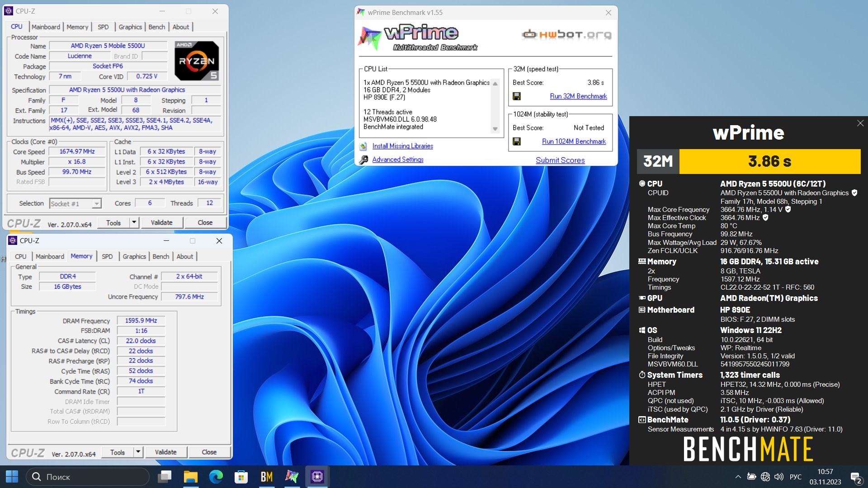The width and height of the screenshot is (868, 488).
Task: Open the SPD tab in the bottom CPU-Z window
Action: click(107, 256)
